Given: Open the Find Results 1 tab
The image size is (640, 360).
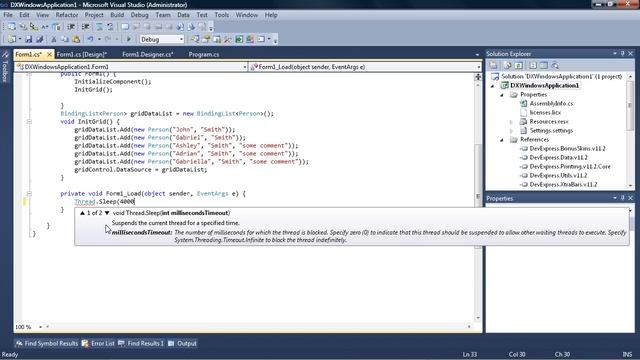Looking at the screenshot, I should (x=141, y=344).
